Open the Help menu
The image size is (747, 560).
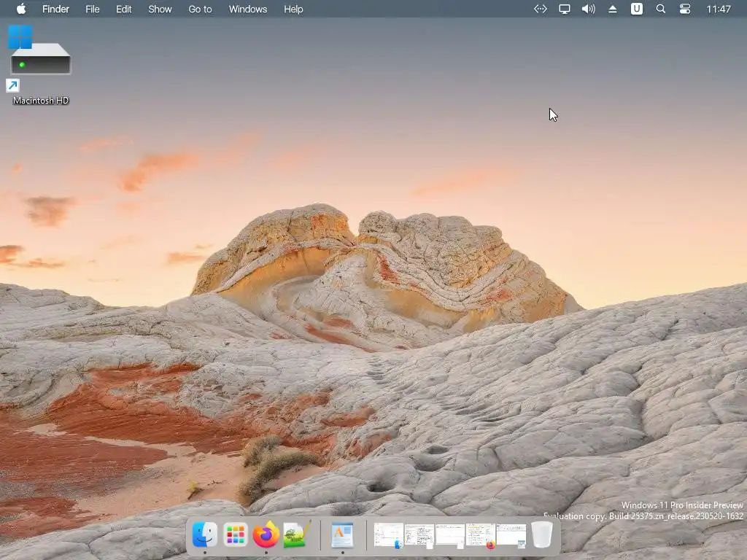pyautogui.click(x=293, y=9)
